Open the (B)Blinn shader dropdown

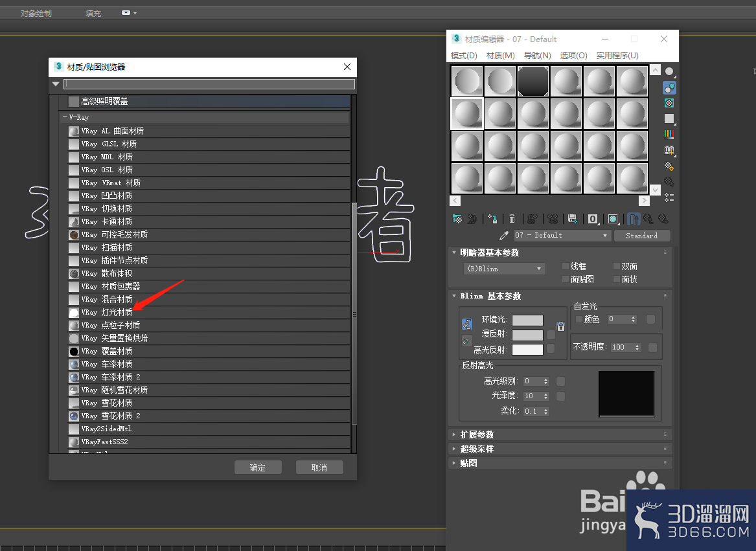pyautogui.click(x=504, y=269)
